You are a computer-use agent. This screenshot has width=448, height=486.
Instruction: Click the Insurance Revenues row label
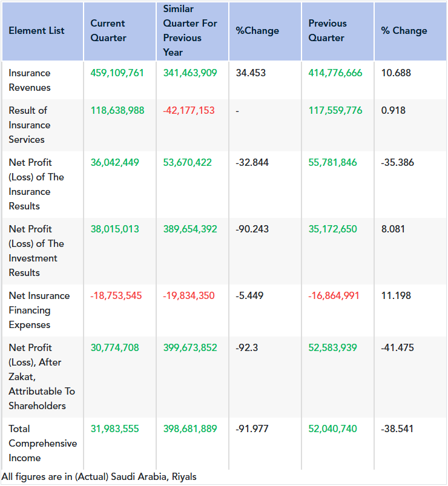30,80
